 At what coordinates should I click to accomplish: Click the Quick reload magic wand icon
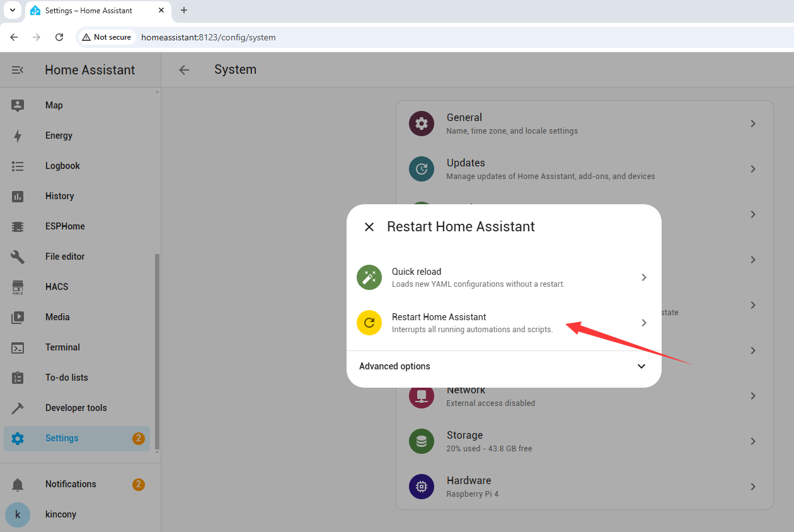click(x=369, y=277)
